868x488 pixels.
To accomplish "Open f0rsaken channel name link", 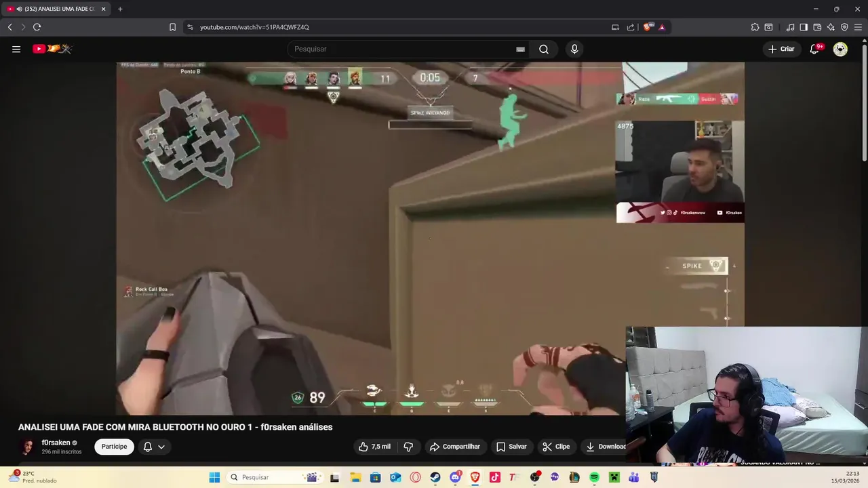I will point(56,443).
